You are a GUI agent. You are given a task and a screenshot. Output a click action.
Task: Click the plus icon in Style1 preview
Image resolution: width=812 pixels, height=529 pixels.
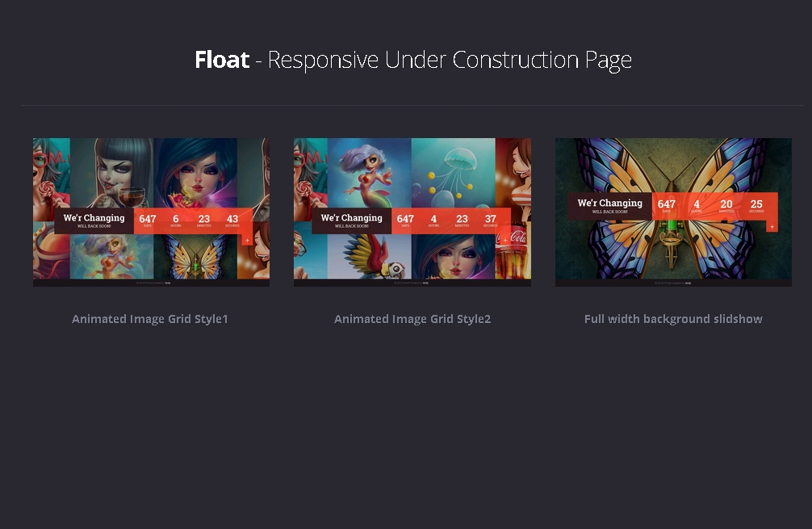[x=246, y=241]
